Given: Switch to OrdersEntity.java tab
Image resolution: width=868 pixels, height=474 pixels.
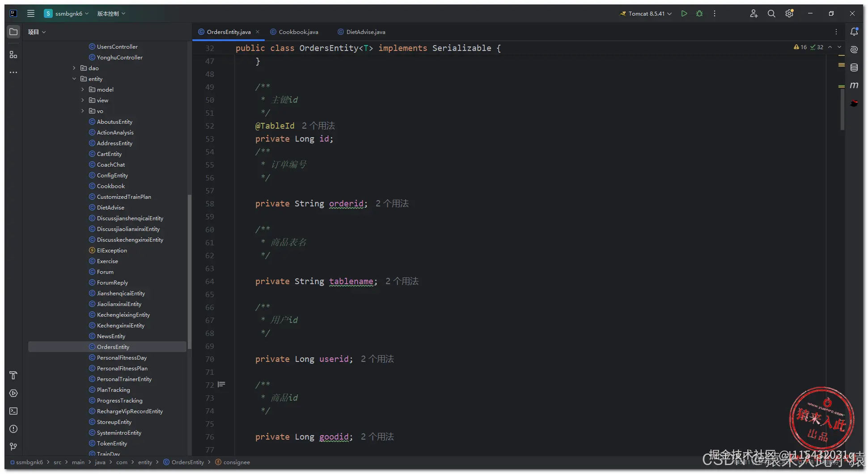Looking at the screenshot, I should coord(229,32).
